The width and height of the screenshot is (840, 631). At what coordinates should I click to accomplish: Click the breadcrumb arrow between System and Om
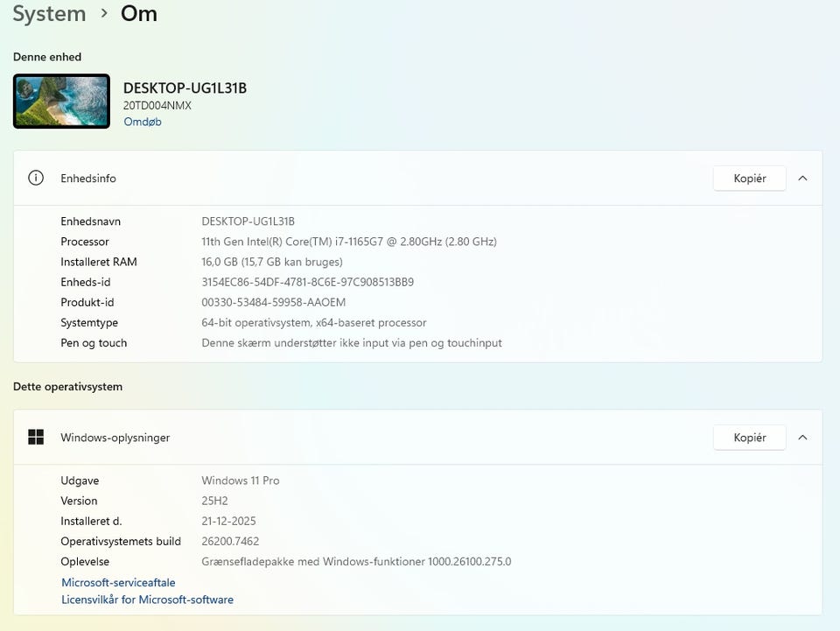[x=104, y=14]
